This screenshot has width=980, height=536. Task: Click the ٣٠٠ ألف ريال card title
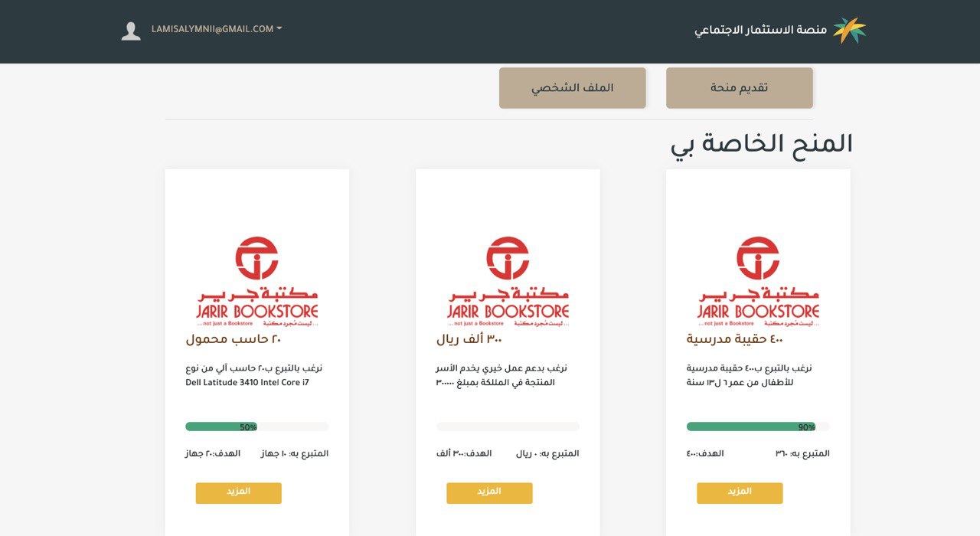469,339
